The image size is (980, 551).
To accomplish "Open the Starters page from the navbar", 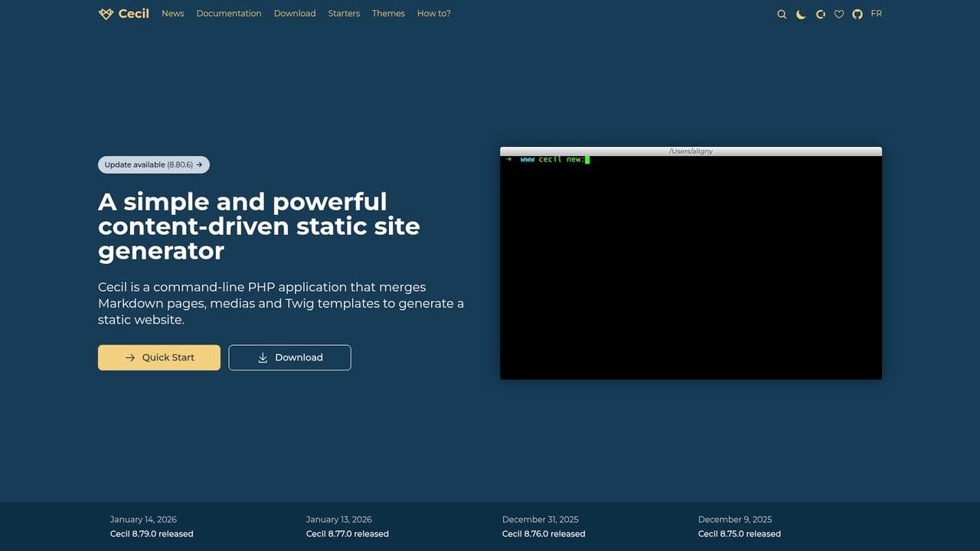I will 344,13.
